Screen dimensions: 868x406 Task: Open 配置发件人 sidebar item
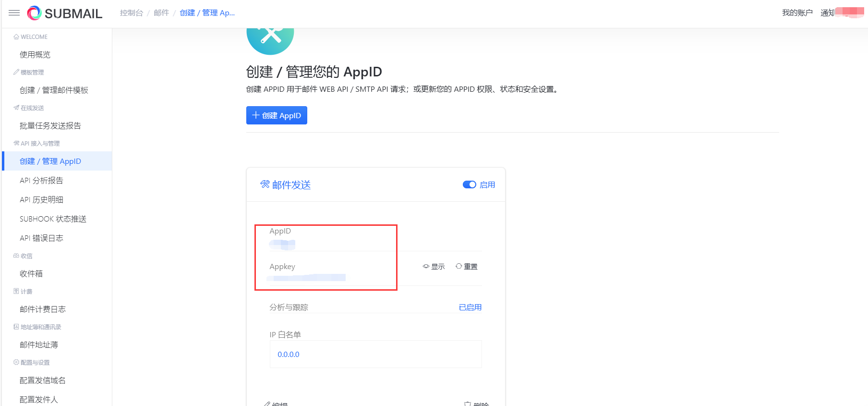[x=39, y=400]
